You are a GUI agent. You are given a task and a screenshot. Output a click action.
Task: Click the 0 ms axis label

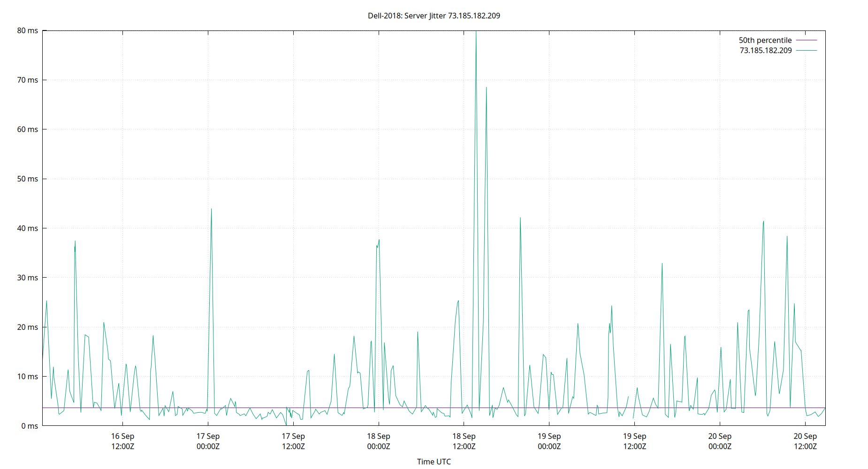[x=29, y=426]
